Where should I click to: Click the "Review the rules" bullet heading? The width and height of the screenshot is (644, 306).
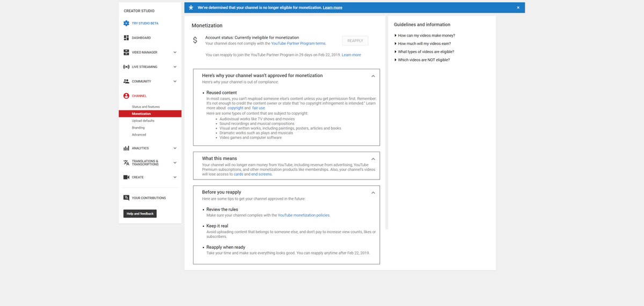[222, 210]
